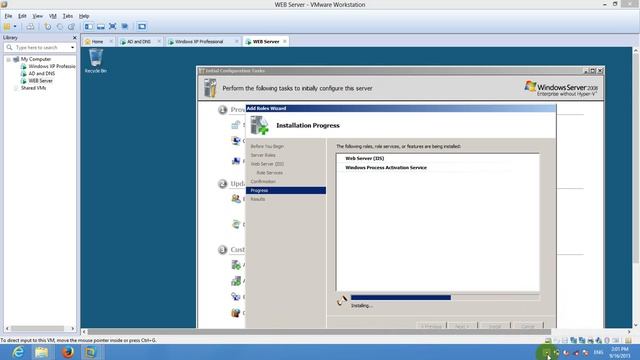The width and height of the screenshot is (640, 360).
Task: Toggle the thumbnail bar toolbar button
Action: pos(100,27)
